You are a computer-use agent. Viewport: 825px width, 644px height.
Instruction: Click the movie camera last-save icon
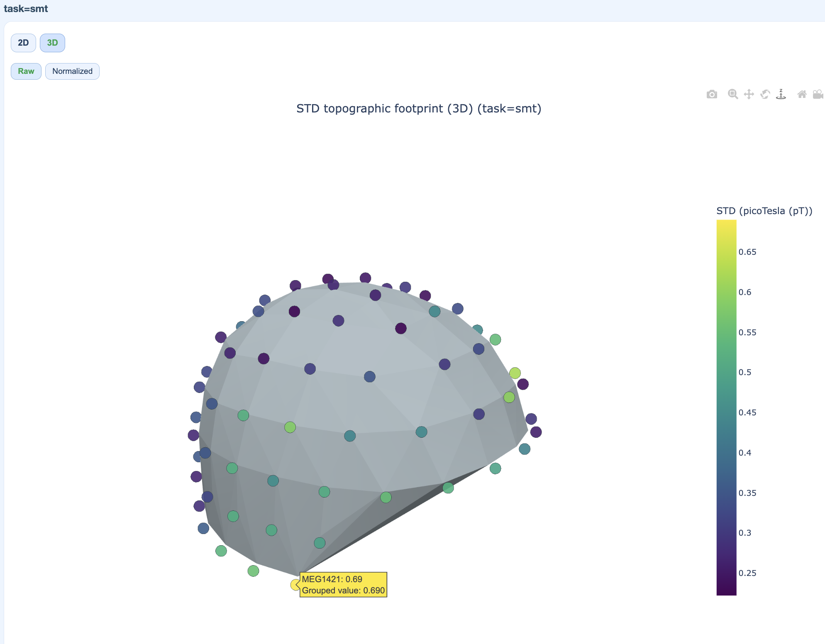[x=818, y=94]
